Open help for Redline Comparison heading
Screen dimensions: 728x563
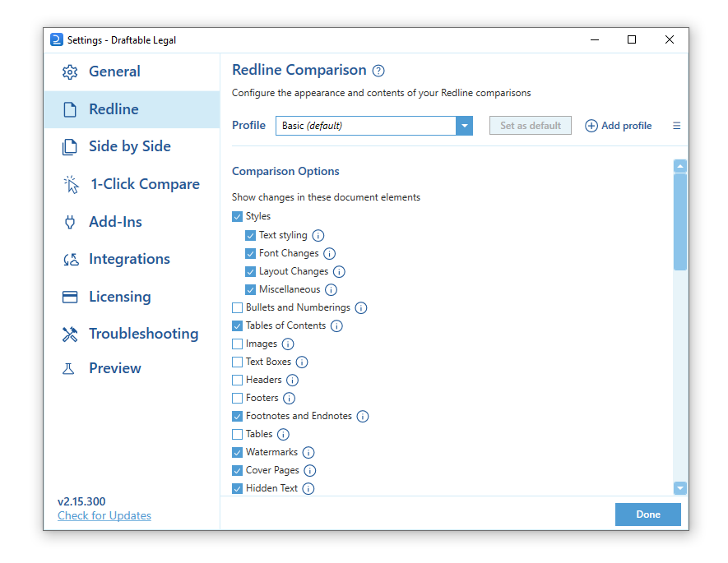[x=379, y=71]
